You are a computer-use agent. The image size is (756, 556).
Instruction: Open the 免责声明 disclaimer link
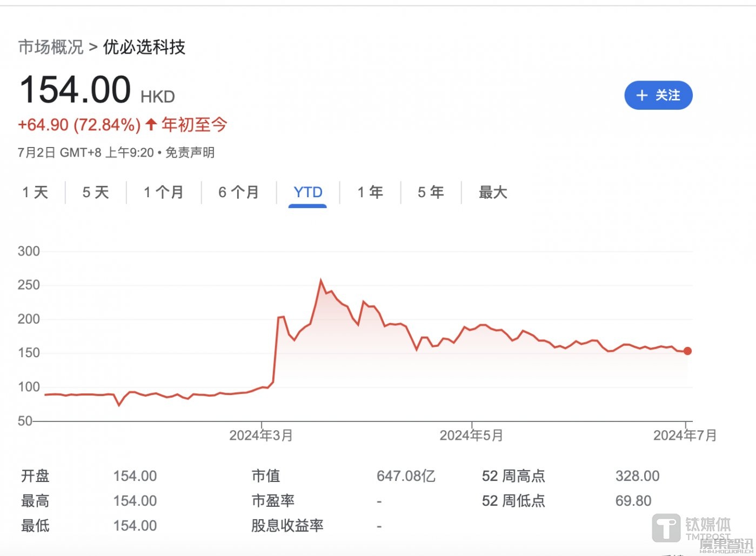click(190, 152)
